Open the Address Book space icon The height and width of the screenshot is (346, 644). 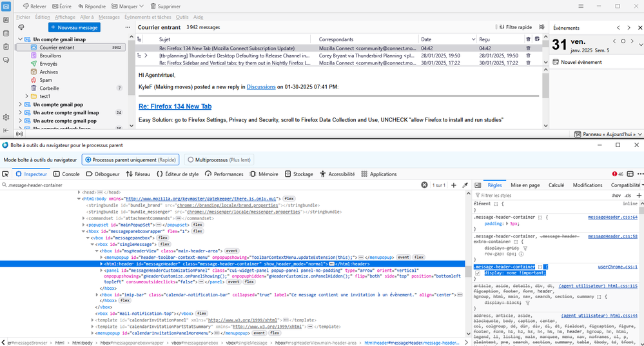pos(6,20)
